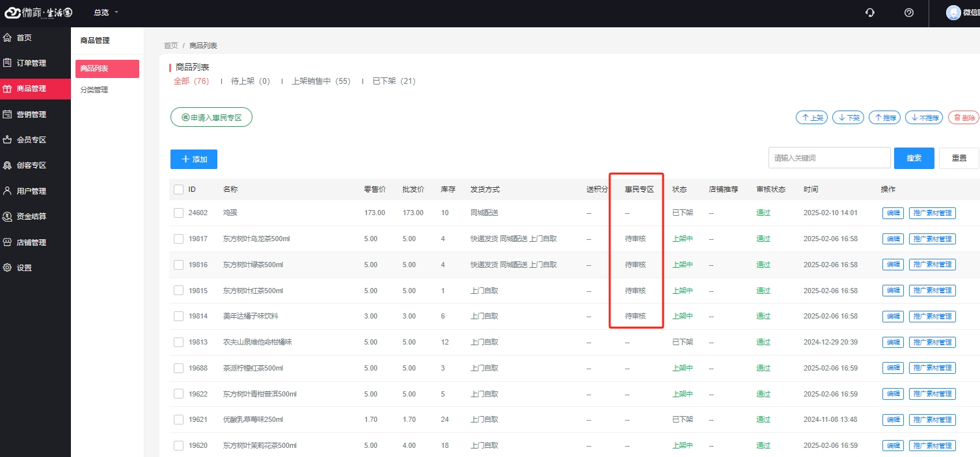Switch to the 已下架 (21) tab
The image size is (980, 457).
click(x=394, y=81)
